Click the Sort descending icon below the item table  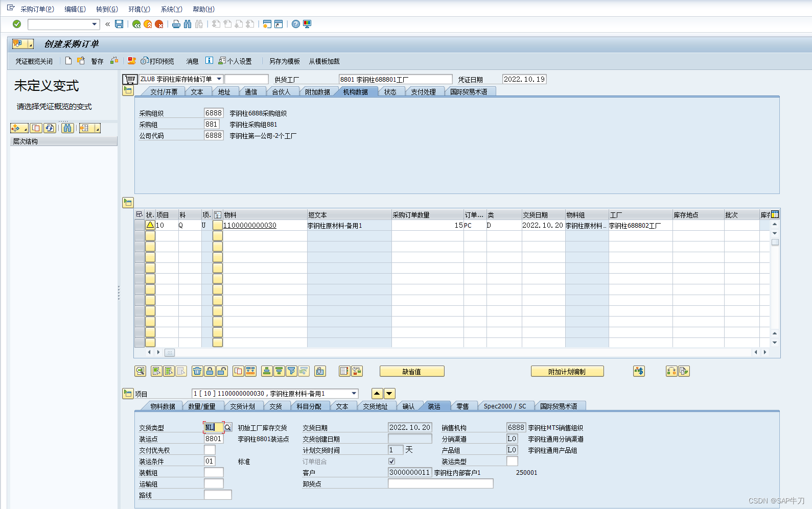click(x=279, y=371)
